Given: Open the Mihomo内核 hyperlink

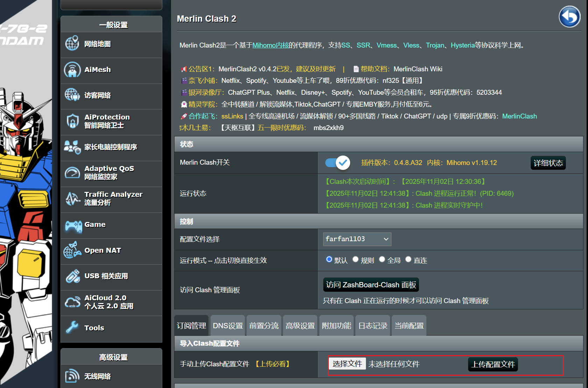Looking at the screenshot, I should [270, 45].
